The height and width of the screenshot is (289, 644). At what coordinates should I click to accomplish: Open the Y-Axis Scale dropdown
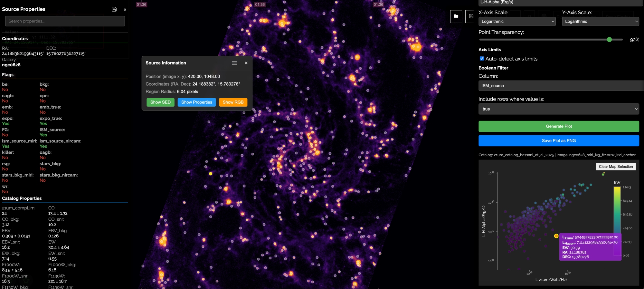pos(601,22)
